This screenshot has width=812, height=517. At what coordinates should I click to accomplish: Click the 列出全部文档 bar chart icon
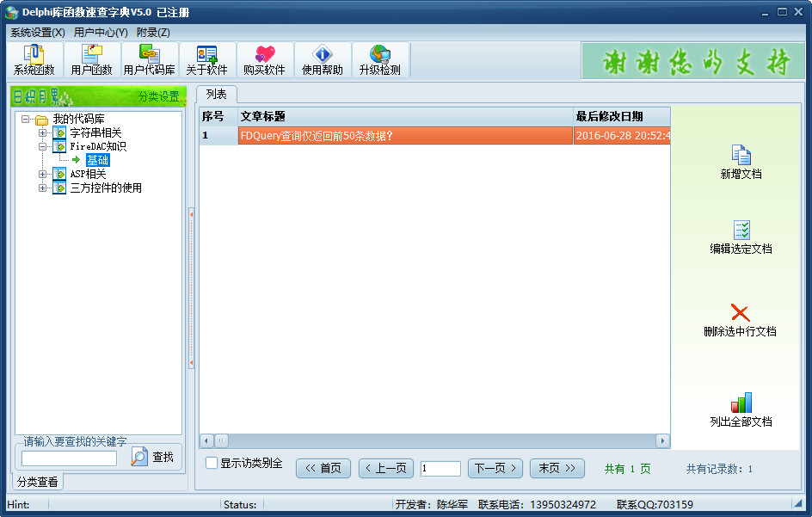[741, 403]
